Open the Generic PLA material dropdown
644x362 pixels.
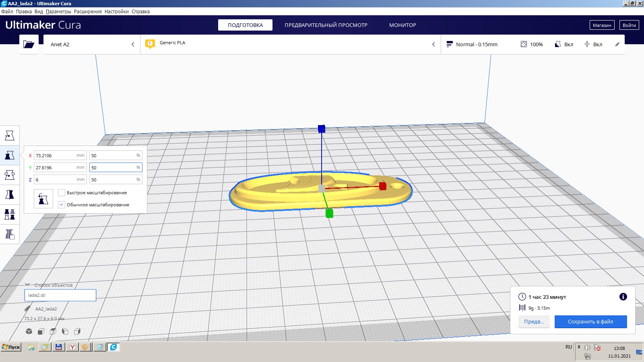290,44
